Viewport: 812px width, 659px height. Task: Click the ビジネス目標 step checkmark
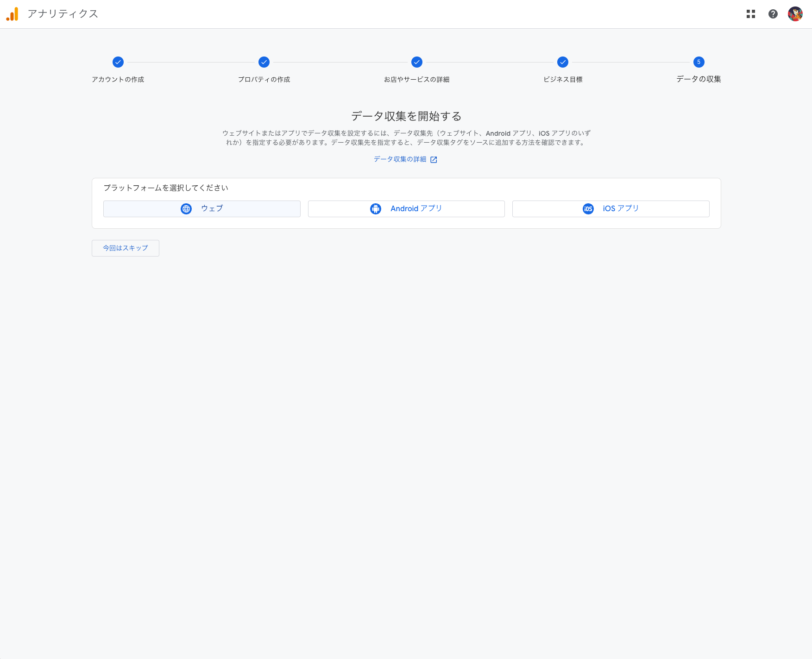tap(563, 62)
